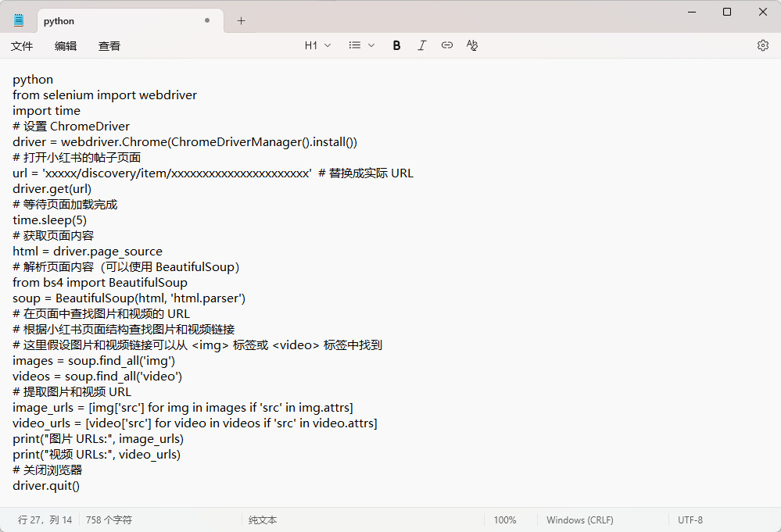Open the 查看 menu
Image resolution: width=781 pixels, height=532 pixels.
[x=109, y=46]
